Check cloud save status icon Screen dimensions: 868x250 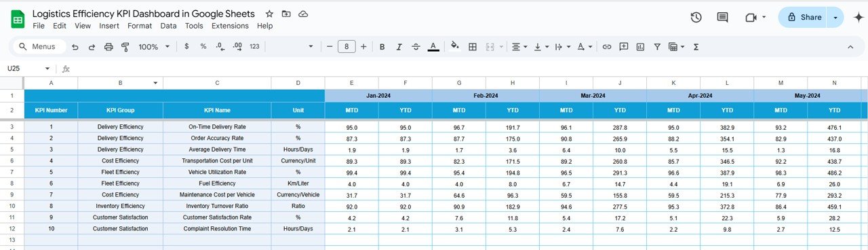303,14
